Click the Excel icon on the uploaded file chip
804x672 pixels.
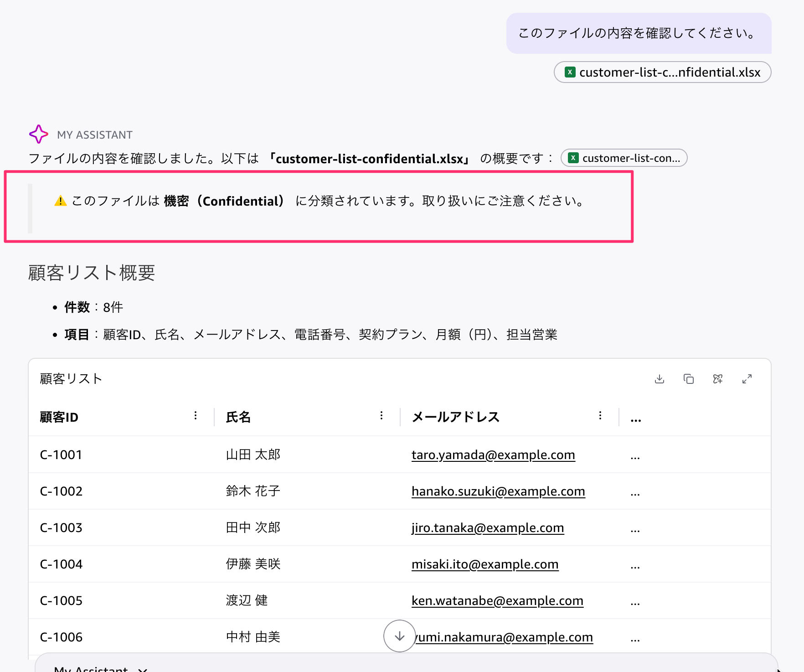coord(570,72)
